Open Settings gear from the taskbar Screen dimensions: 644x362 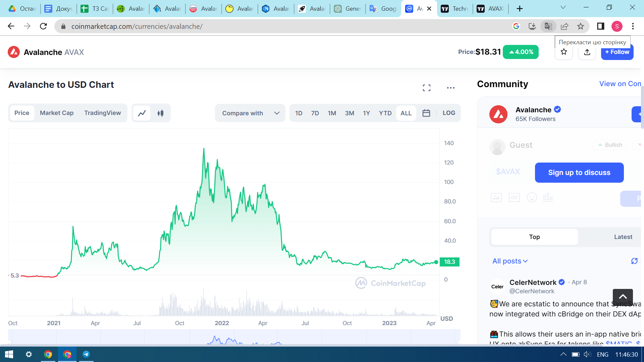pos(29,354)
